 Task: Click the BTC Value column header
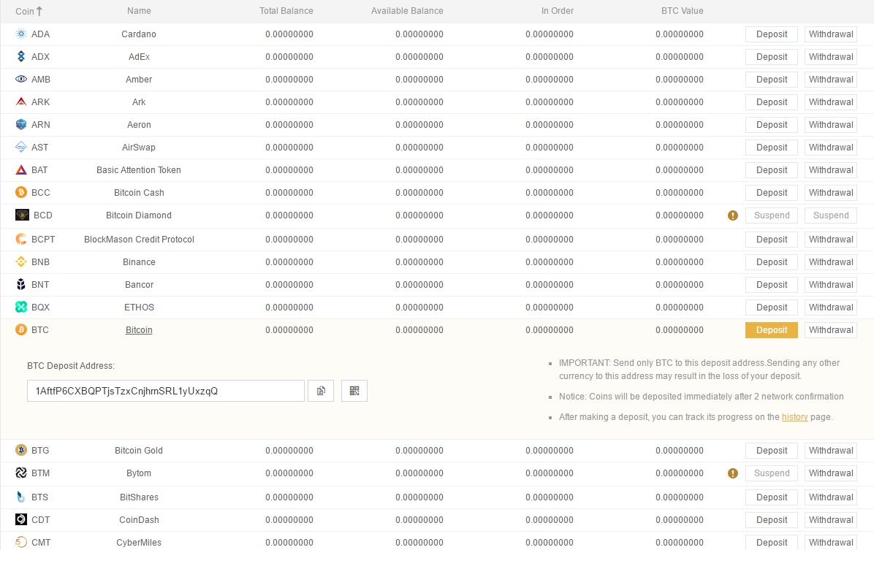coord(683,10)
